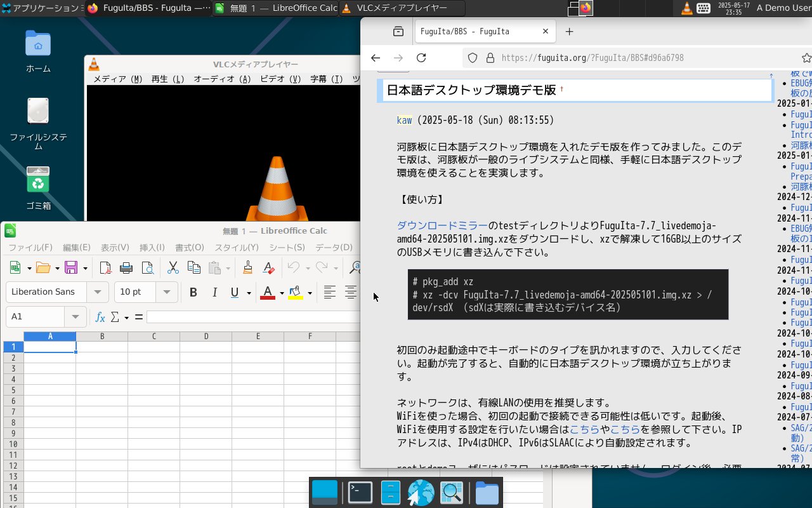Toggle Italic formatting in Calc
This screenshot has height=508, width=812.
pyautogui.click(x=214, y=292)
